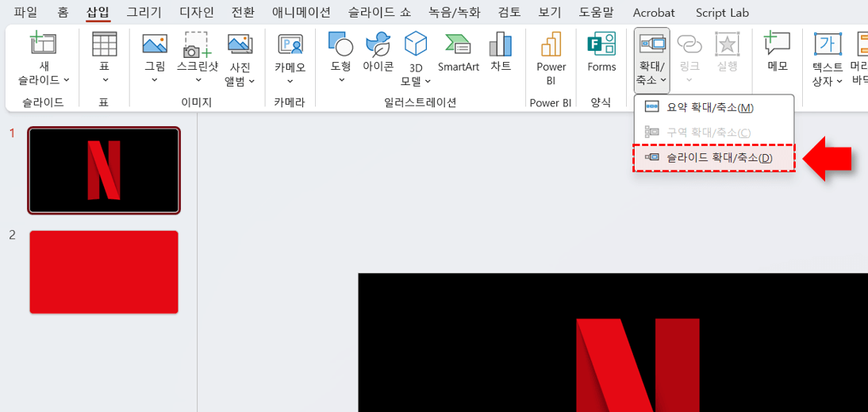Image resolution: width=868 pixels, height=412 pixels.
Task: Click the 확대/축소 zoom button
Action: click(651, 60)
